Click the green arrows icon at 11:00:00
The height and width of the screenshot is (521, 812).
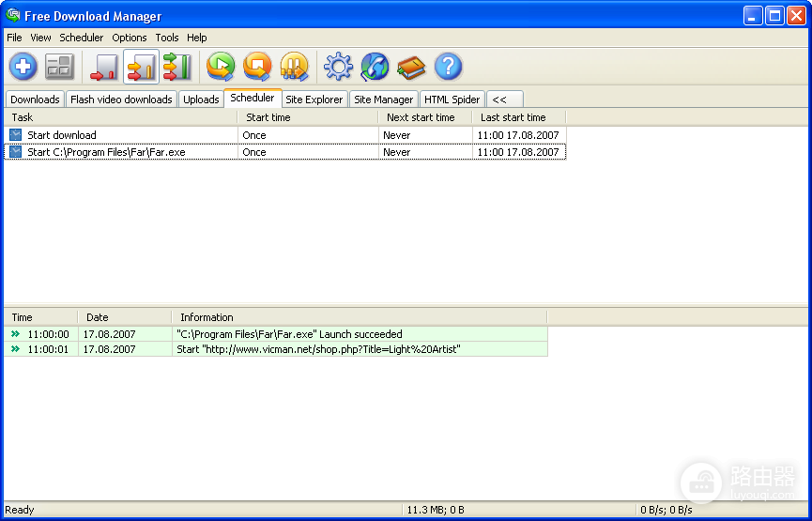point(16,334)
